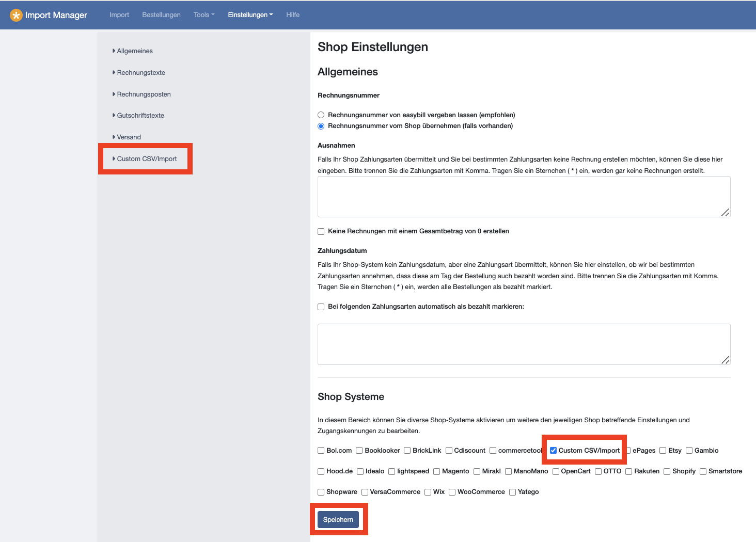
Task: Enable the Rakuten shop system
Action: pos(628,471)
